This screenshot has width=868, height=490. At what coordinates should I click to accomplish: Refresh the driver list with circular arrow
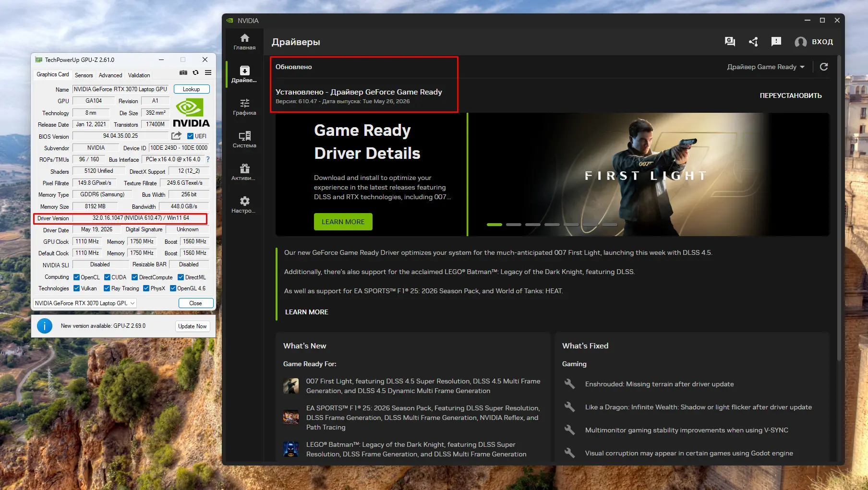pos(824,67)
